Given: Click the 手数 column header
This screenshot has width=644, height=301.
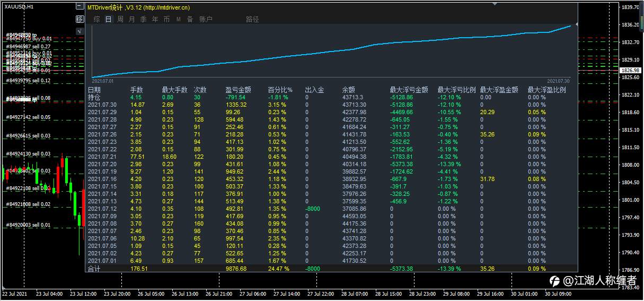Looking at the screenshot, I should tap(137, 90).
